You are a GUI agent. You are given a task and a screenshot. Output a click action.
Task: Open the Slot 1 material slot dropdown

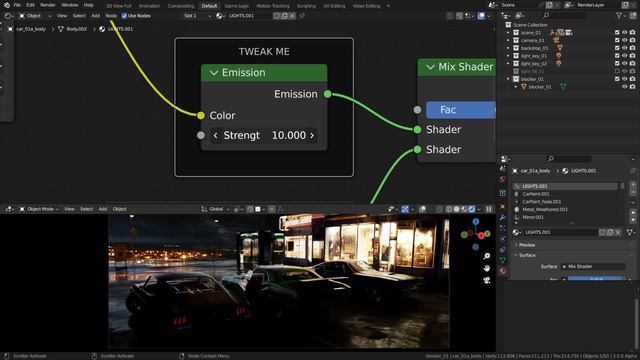[198, 16]
